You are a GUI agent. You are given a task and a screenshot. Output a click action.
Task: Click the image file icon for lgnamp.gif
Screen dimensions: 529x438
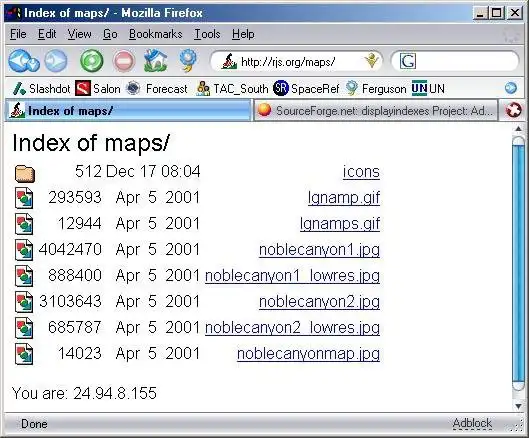pos(24,198)
